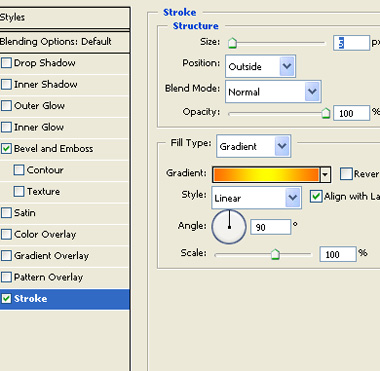Image resolution: width=380 pixels, height=371 pixels.
Task: Enable the Drop Shadow checkbox
Action: coord(6,63)
